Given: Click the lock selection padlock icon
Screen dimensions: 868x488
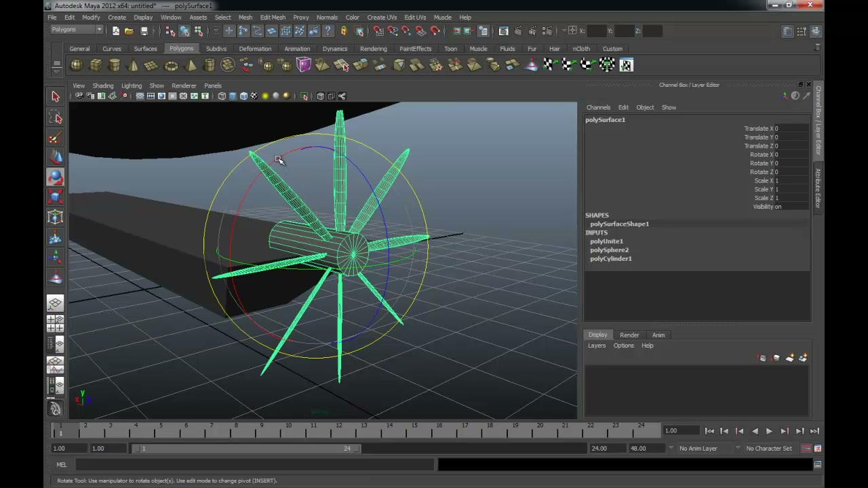Looking at the screenshot, I should point(344,31).
